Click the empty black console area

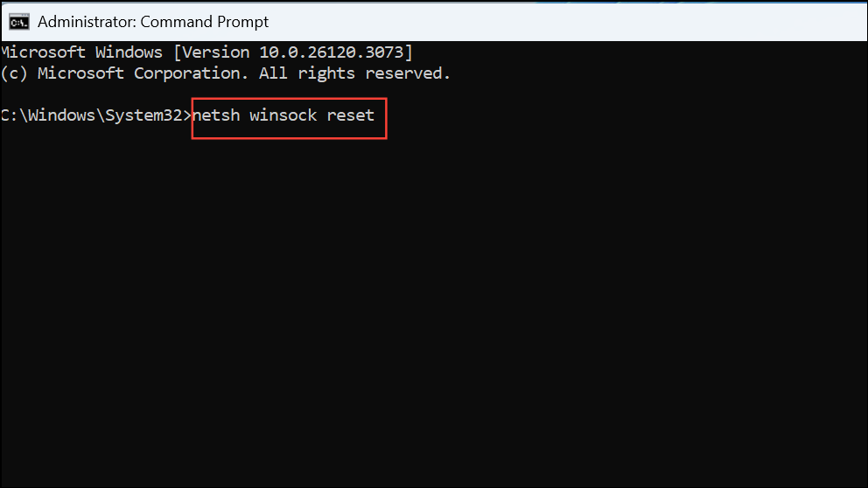click(434, 310)
